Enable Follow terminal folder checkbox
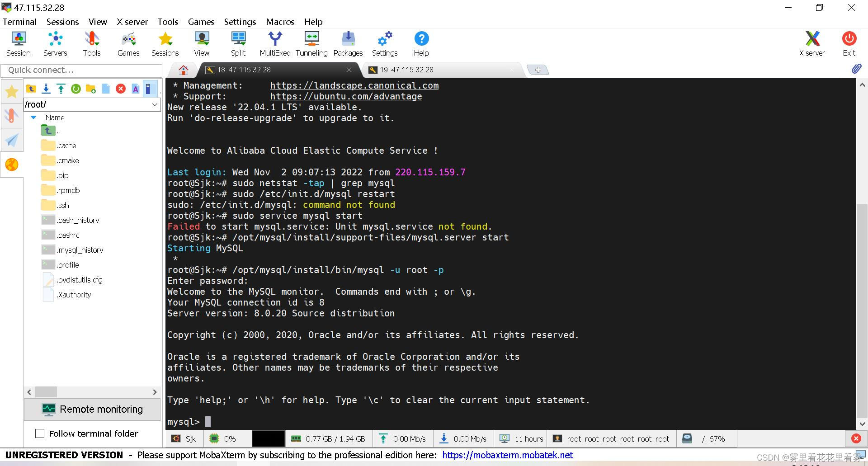Screen dimensions: 868x466 [x=40, y=433]
